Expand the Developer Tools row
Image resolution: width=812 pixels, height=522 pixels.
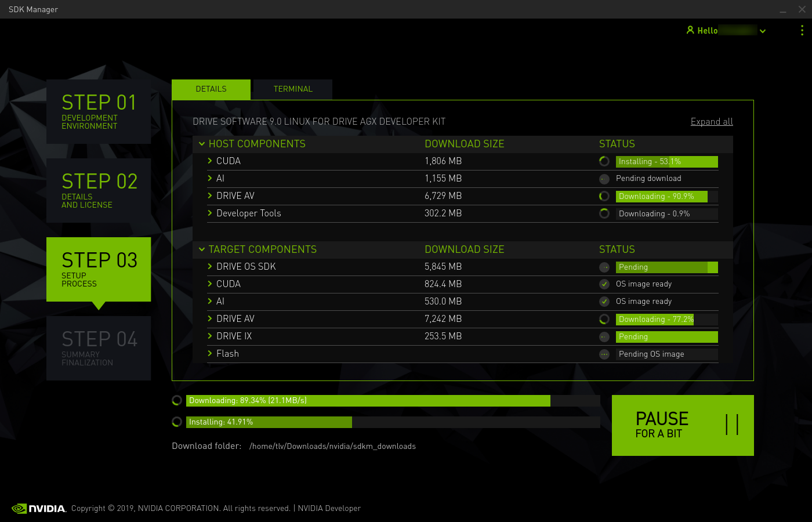point(209,213)
